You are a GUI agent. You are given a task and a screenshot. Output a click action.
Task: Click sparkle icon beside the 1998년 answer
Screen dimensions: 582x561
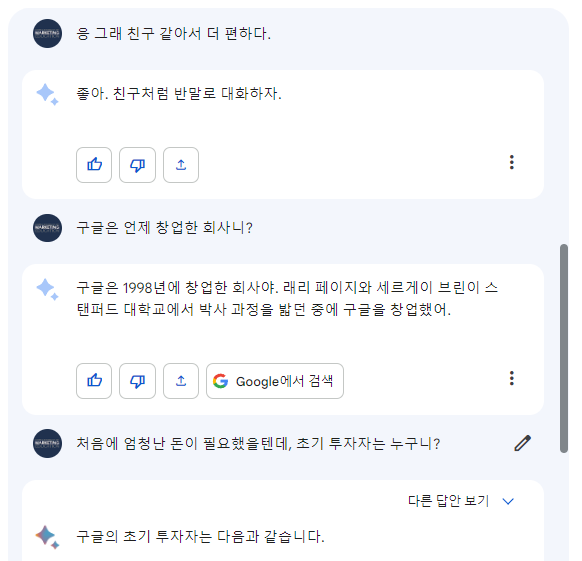(x=47, y=289)
